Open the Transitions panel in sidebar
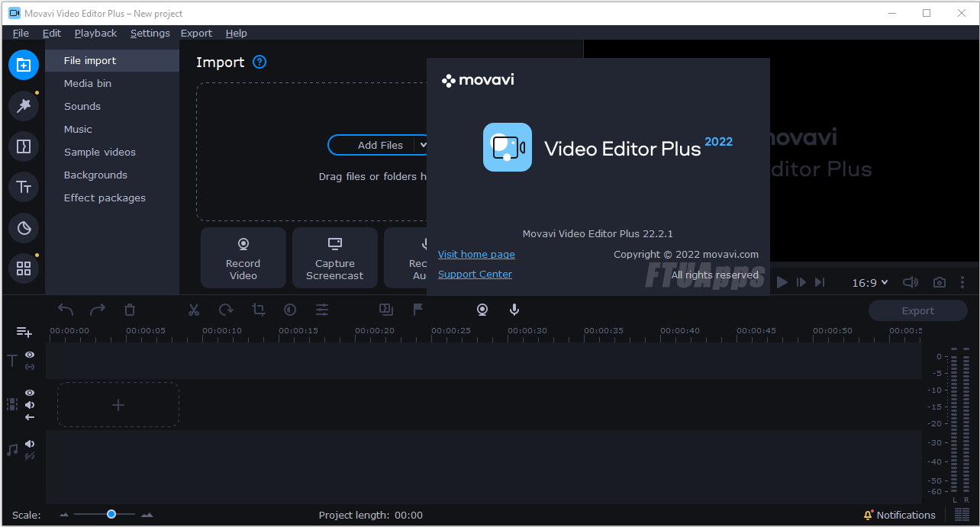Viewport: 980px width, 527px height. pyautogui.click(x=24, y=146)
